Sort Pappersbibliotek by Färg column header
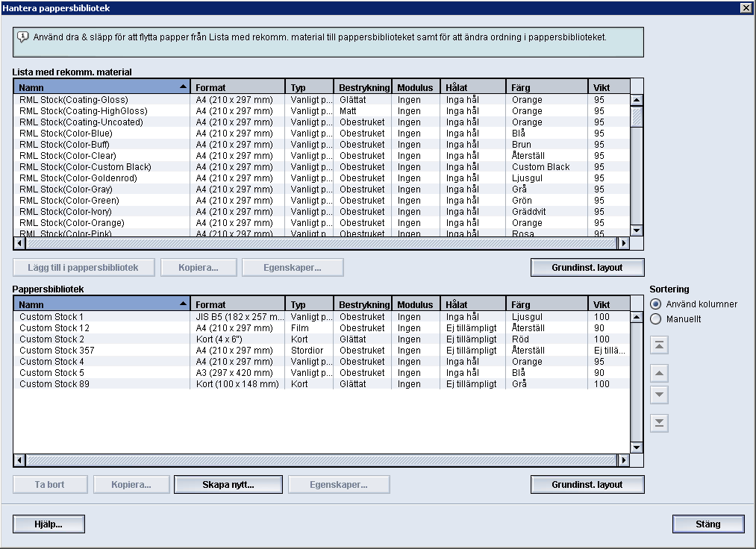The height and width of the screenshot is (549, 756). [547, 304]
